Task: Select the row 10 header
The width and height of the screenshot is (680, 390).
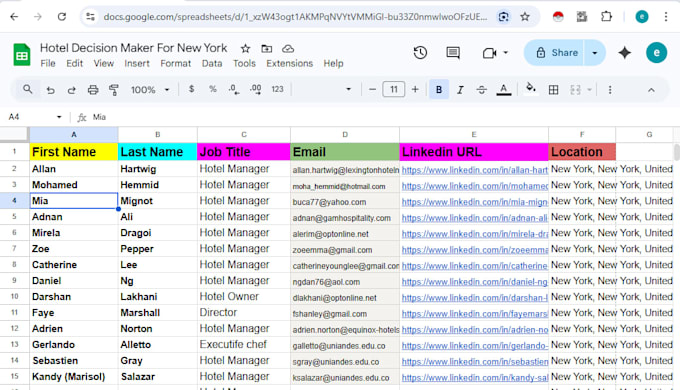Action: 14,297
